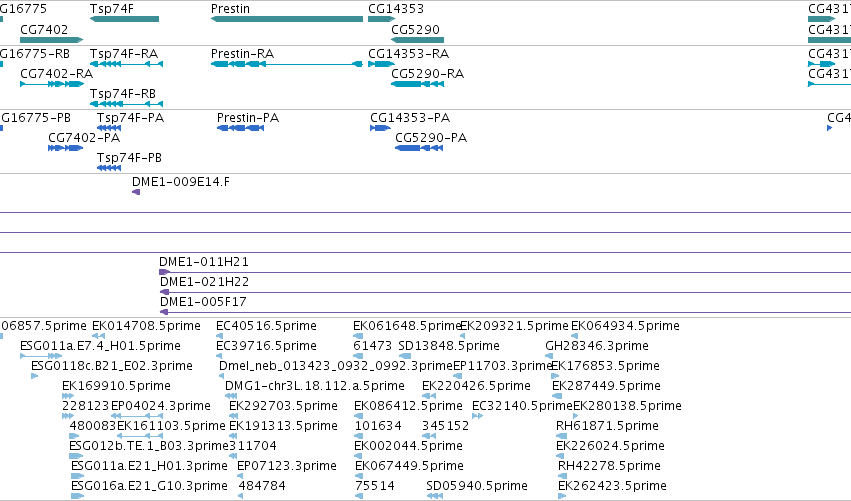Click the EK176853.5prime EST marker
Screen dimensions: 851x501
(555, 376)
